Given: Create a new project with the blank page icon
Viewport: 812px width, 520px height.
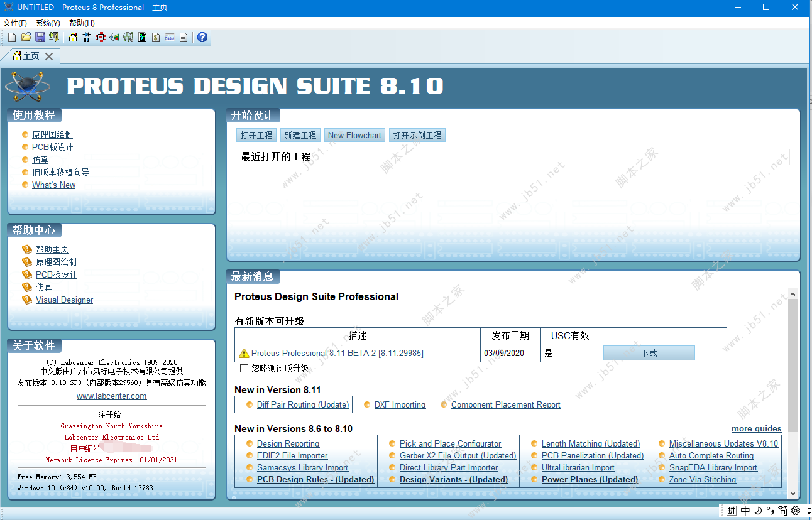Looking at the screenshot, I should [x=11, y=36].
